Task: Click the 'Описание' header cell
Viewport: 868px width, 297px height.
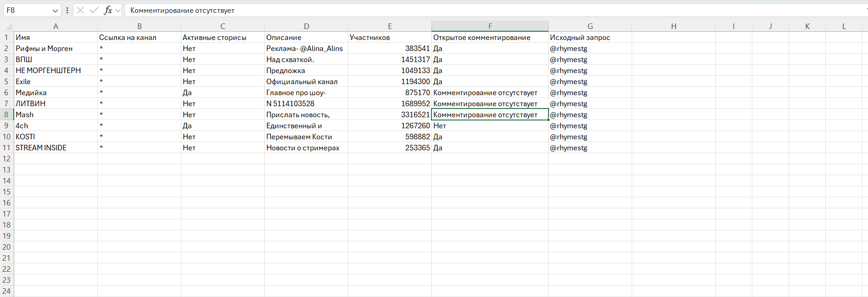Action: tap(306, 37)
